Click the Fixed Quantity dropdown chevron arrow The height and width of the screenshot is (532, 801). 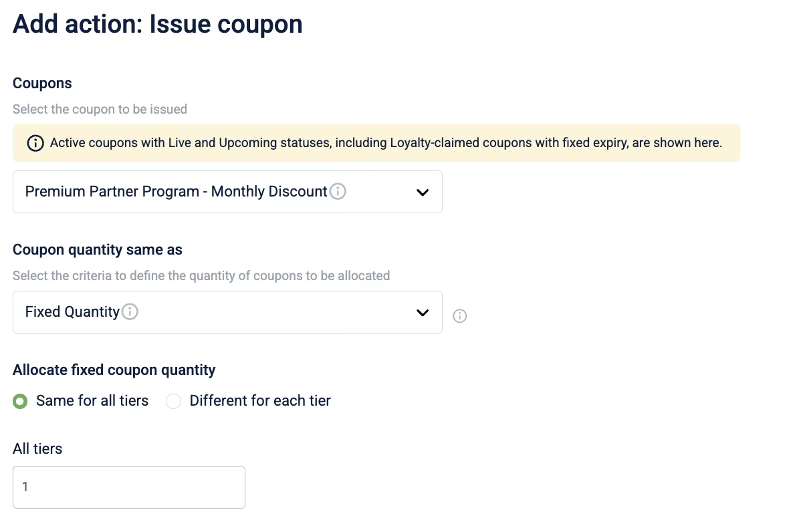(423, 312)
